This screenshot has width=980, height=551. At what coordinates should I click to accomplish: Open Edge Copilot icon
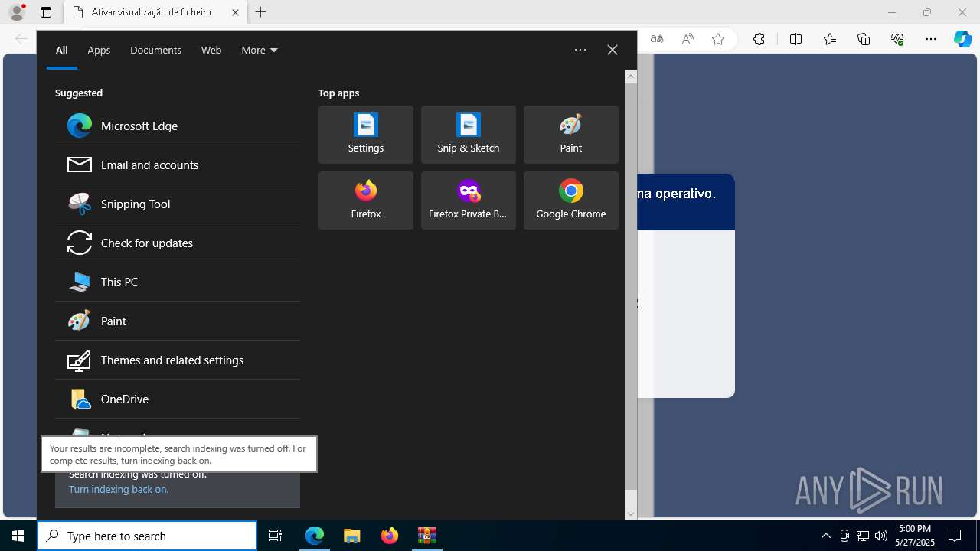pyautogui.click(x=962, y=39)
